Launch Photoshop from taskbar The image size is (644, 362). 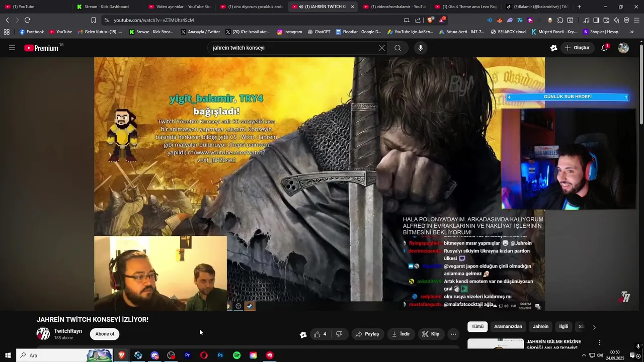point(220,355)
